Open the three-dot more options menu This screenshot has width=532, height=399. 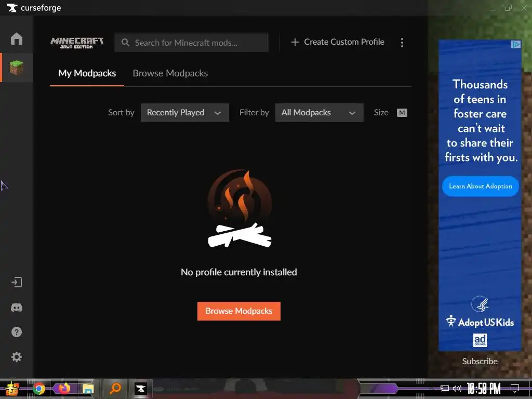pyautogui.click(x=402, y=43)
